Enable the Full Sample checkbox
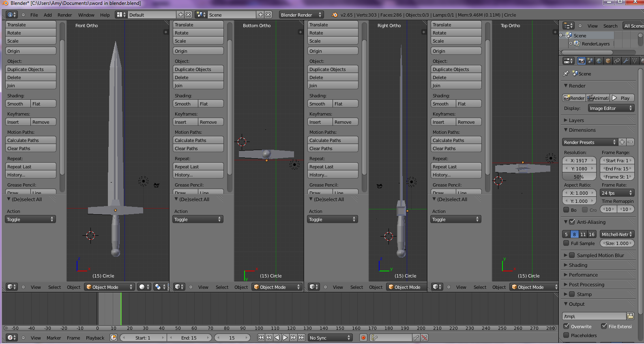Image resolution: width=644 pixels, height=344 pixels. 566,243
